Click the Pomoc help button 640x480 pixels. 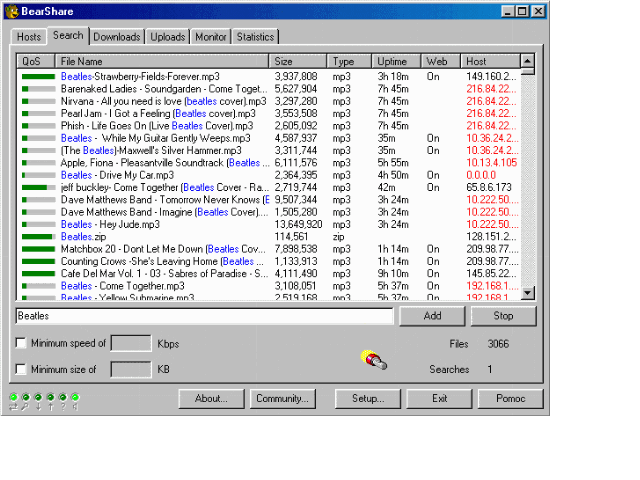coord(511,398)
